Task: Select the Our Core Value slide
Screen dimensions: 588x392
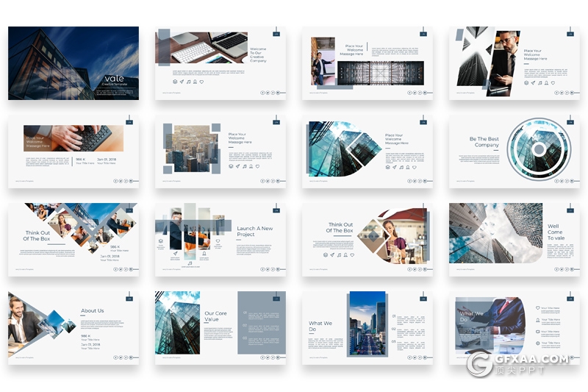Action: coord(220,328)
